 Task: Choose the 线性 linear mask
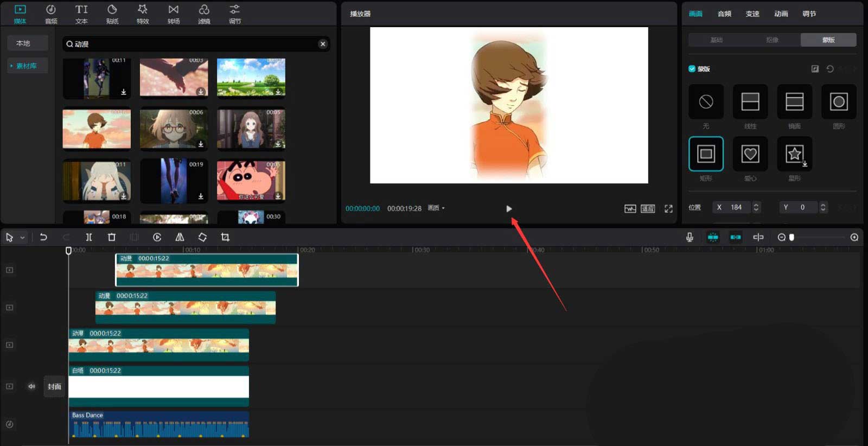(750, 101)
